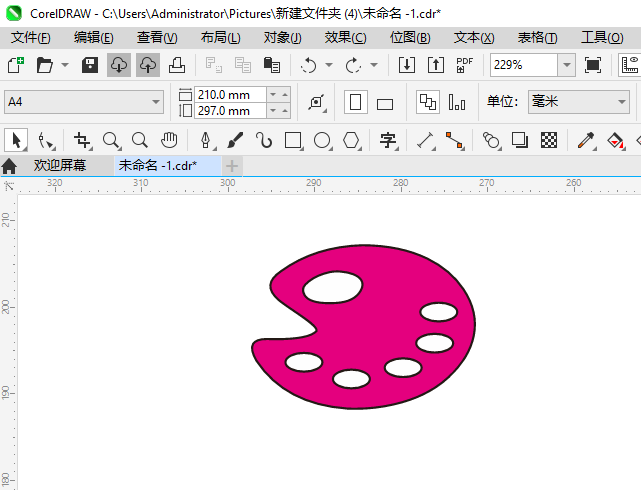Click the Redo arrow icon

pos(353,65)
